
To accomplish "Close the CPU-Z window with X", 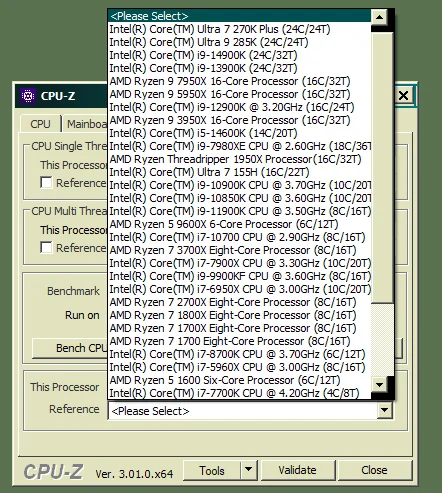I will tap(403, 96).
